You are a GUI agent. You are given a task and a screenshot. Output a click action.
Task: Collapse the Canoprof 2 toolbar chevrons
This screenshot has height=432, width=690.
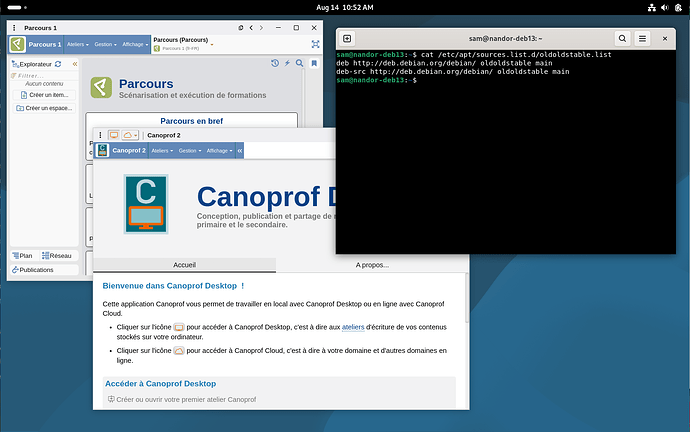tap(240, 151)
